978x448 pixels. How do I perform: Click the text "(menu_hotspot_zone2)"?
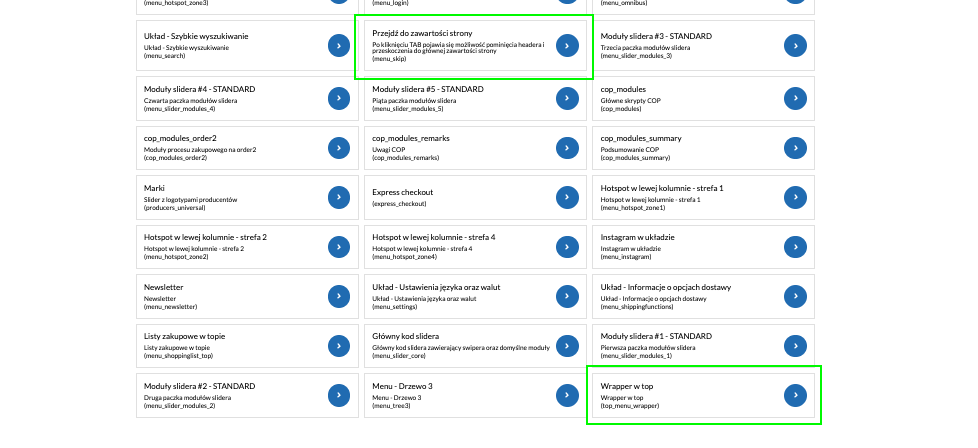click(x=176, y=257)
